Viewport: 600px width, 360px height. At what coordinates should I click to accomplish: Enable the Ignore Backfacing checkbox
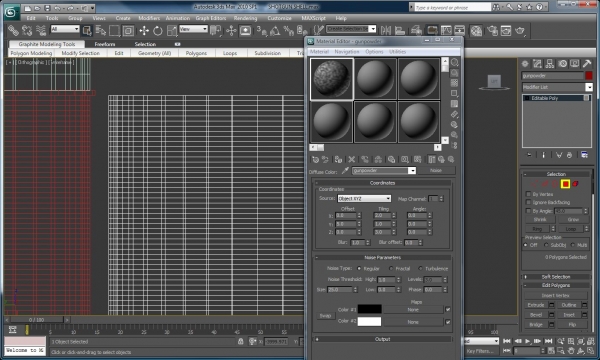coord(528,202)
